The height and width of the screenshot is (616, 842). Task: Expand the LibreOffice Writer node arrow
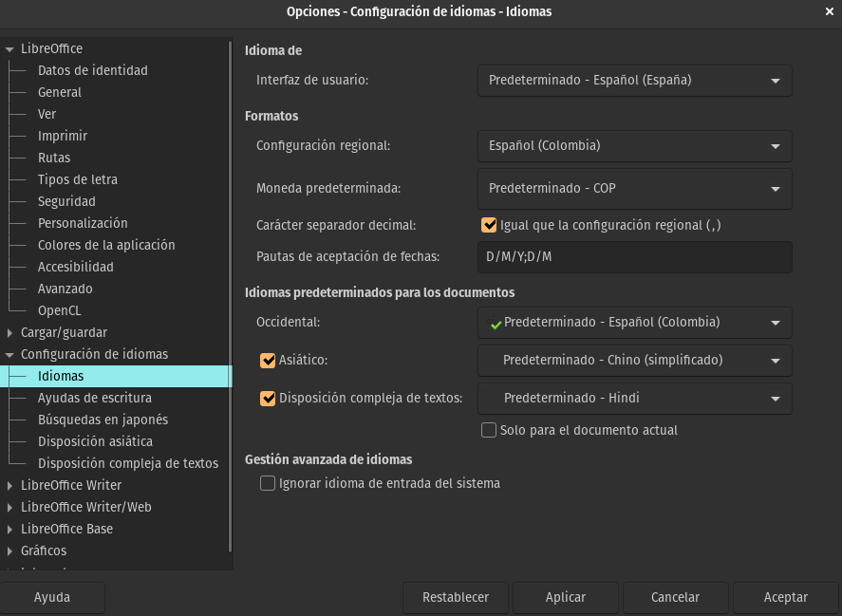coord(9,486)
